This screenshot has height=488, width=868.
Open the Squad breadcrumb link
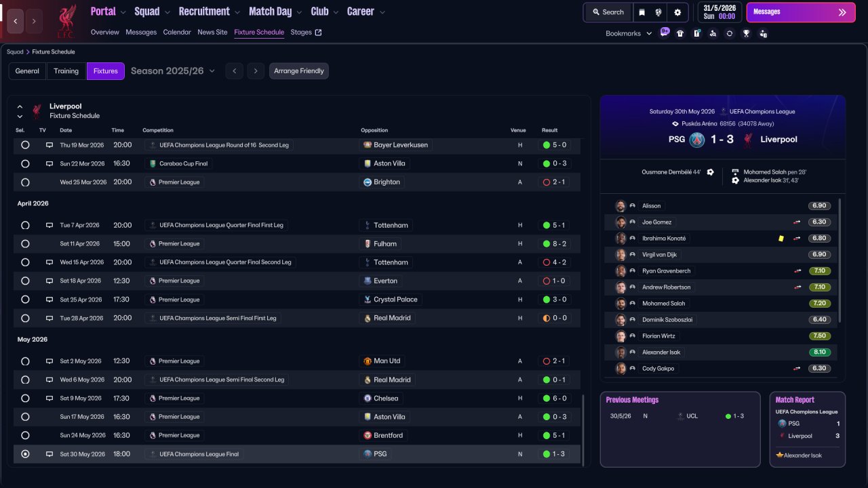click(x=15, y=52)
